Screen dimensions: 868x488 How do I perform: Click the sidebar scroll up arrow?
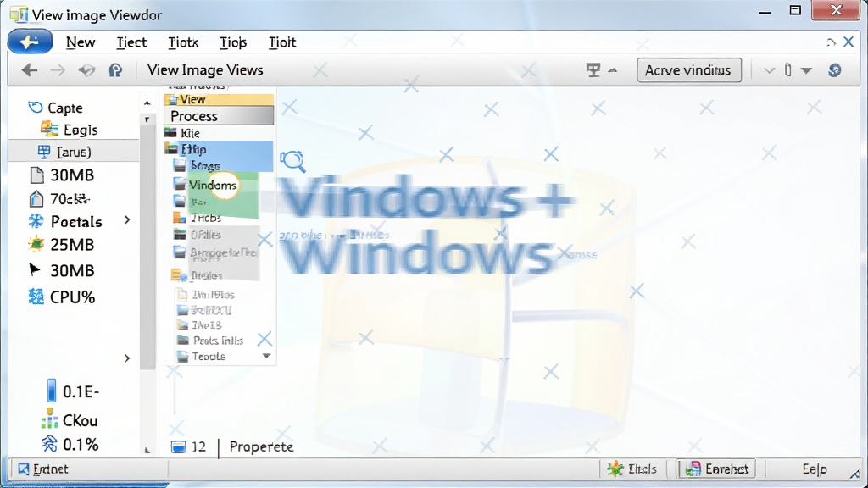point(147,103)
